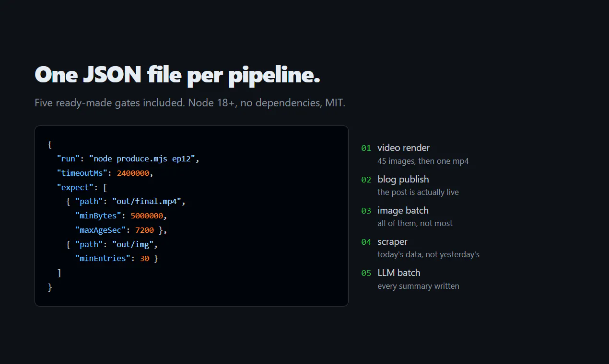Click the description "the post is actually live"

click(x=418, y=192)
